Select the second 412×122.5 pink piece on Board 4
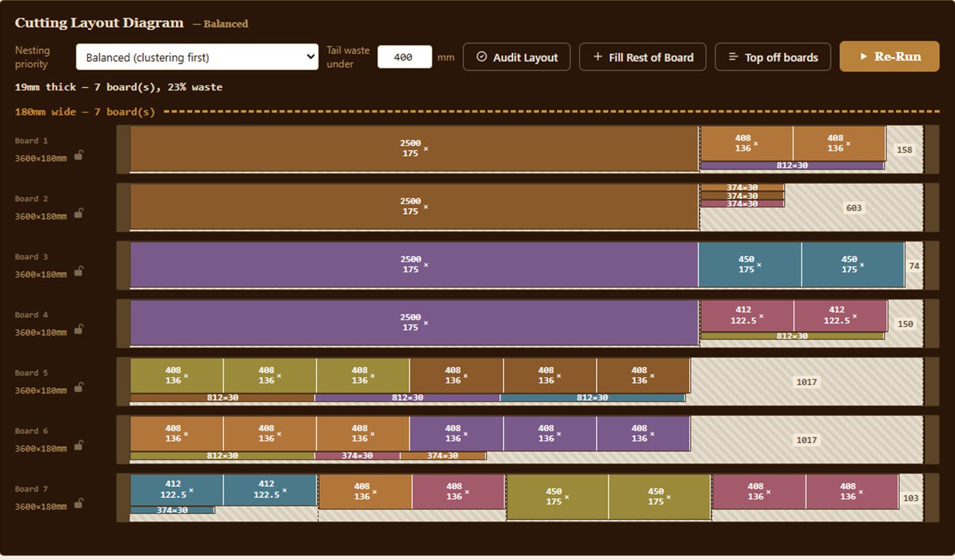Screen dimensions: 955x560 pyautogui.click(x=840, y=315)
